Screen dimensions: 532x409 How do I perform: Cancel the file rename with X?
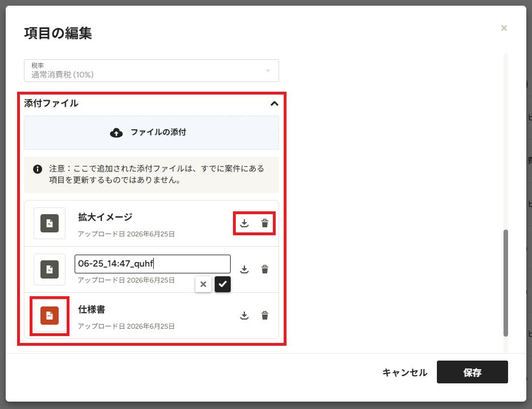click(203, 284)
